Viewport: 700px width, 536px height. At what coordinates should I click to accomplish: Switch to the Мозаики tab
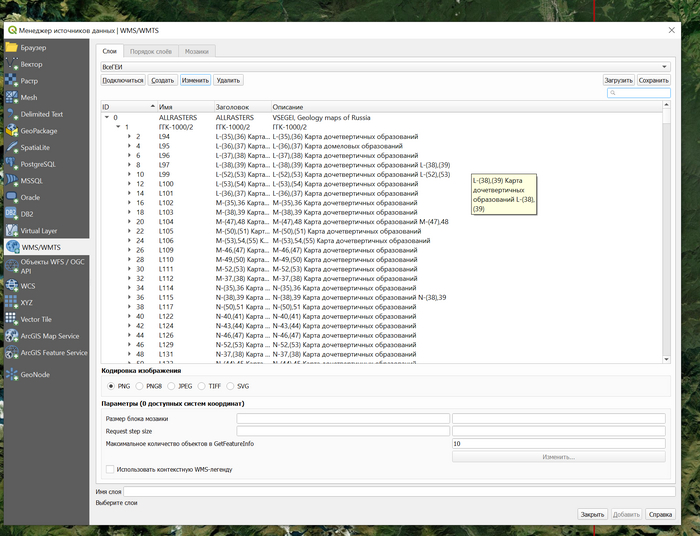[x=197, y=50]
